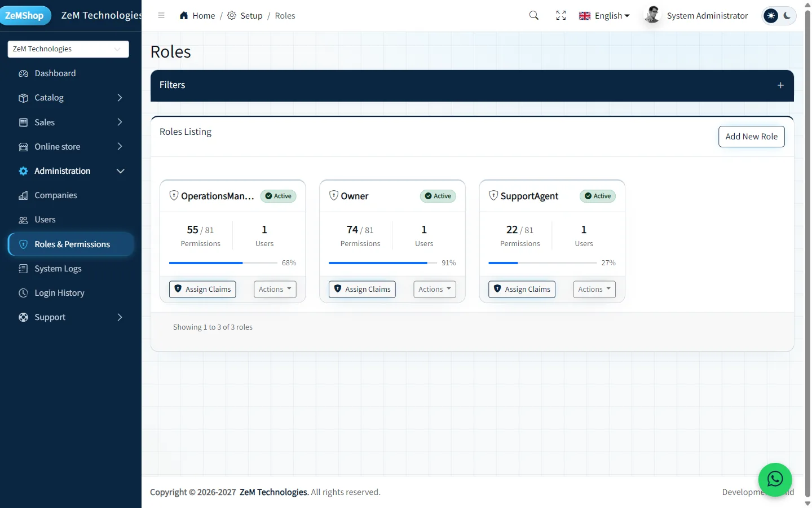Image resolution: width=812 pixels, height=508 pixels.
Task: Open Actions dropdown for SupportAgent role
Action: point(594,289)
